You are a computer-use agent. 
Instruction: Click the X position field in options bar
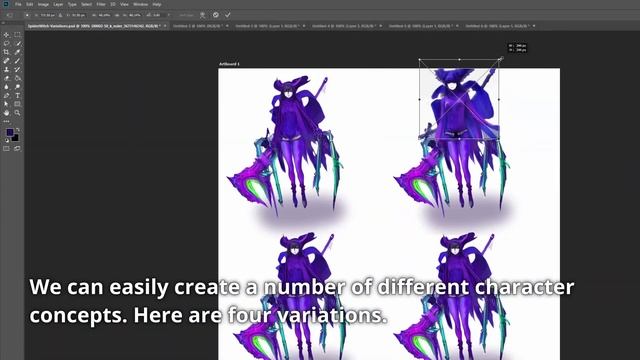(47, 15)
